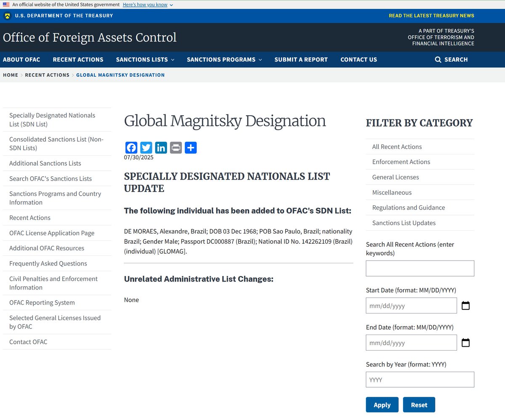505x420 pixels.
Task: Click the Filter by Category heading
Action: (420, 123)
